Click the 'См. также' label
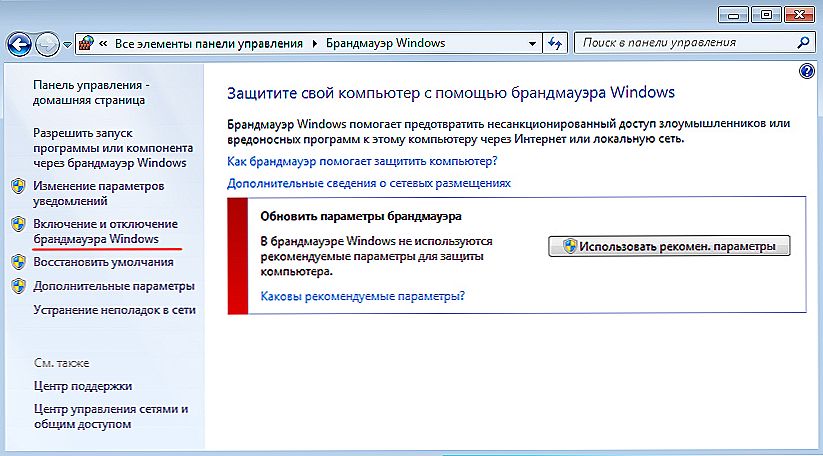Image resolution: width=823 pixels, height=456 pixels. pyautogui.click(x=61, y=363)
